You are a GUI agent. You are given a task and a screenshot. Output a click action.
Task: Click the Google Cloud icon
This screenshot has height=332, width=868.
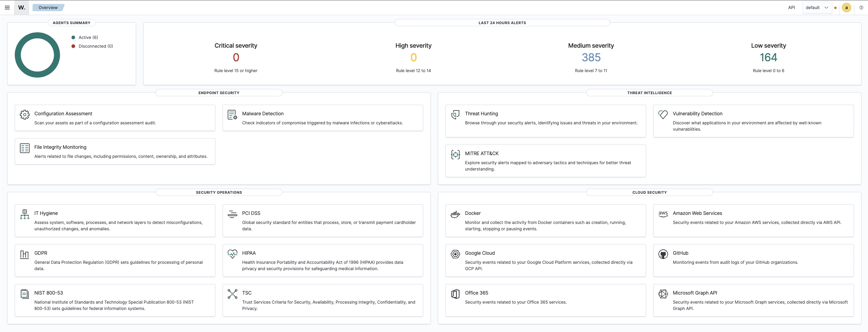pyautogui.click(x=455, y=254)
